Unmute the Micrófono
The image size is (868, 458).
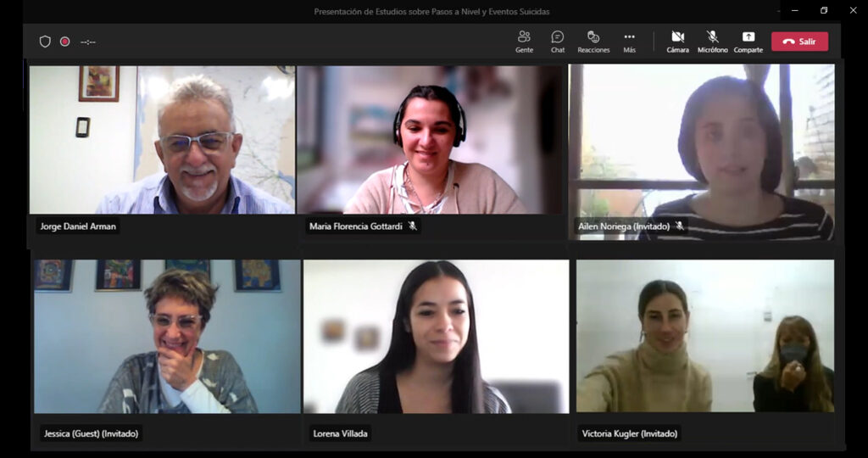[x=712, y=42]
